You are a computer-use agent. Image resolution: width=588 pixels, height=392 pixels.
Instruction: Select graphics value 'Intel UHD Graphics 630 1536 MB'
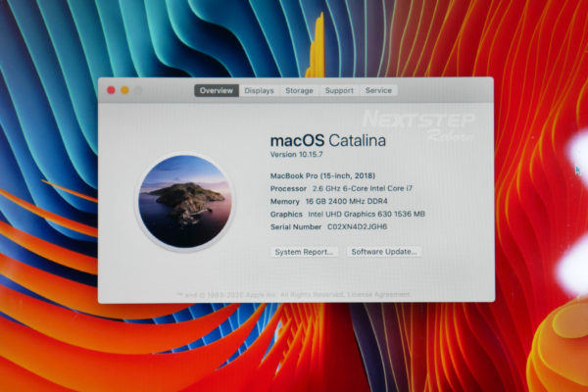pyautogui.click(x=367, y=214)
